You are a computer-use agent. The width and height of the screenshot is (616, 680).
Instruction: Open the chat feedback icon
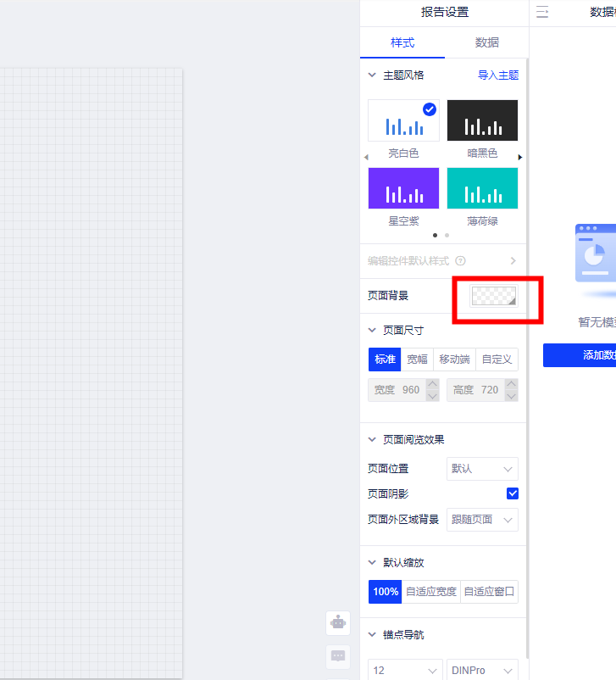338,656
